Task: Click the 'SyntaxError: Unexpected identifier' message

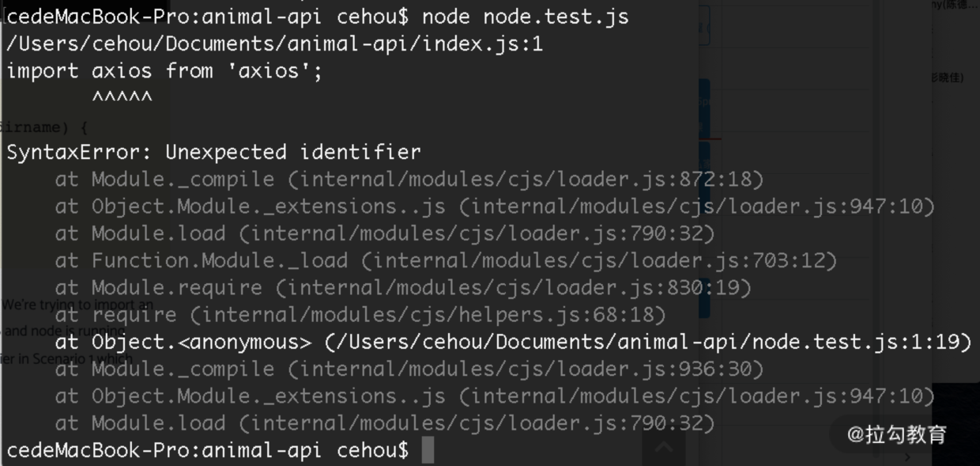Action: tap(214, 151)
